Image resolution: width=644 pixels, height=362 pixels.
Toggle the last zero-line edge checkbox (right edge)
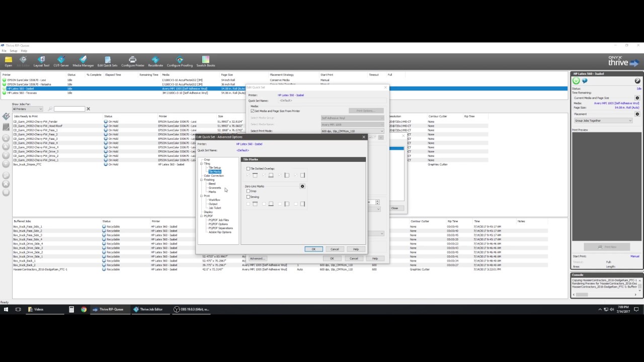296,204
